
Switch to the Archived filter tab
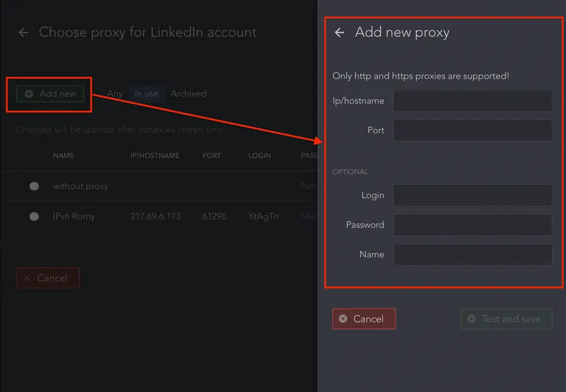click(189, 93)
